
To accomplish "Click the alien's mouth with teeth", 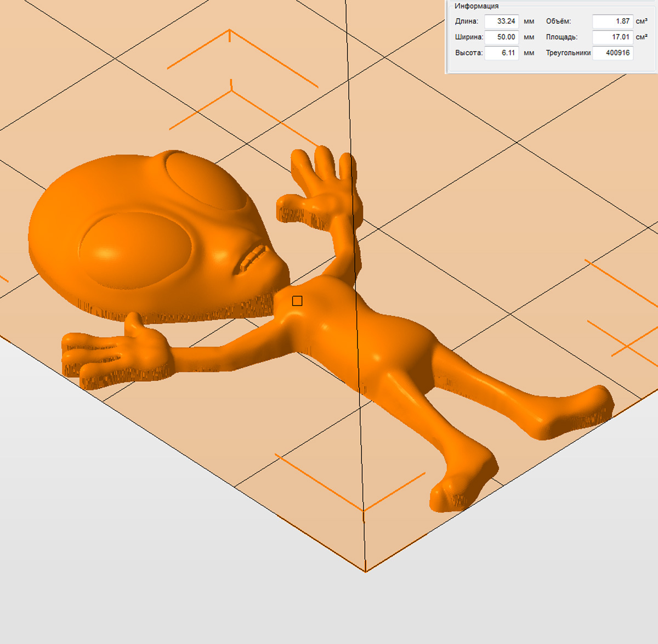I will (253, 258).
